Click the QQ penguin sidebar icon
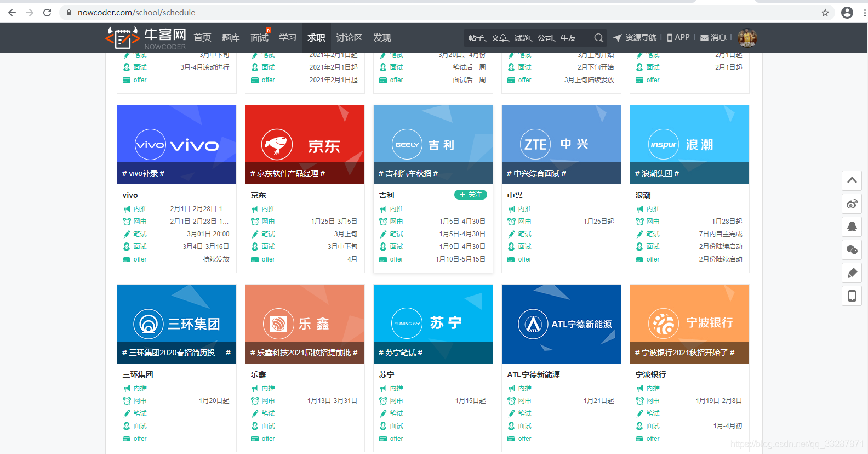 (852, 227)
